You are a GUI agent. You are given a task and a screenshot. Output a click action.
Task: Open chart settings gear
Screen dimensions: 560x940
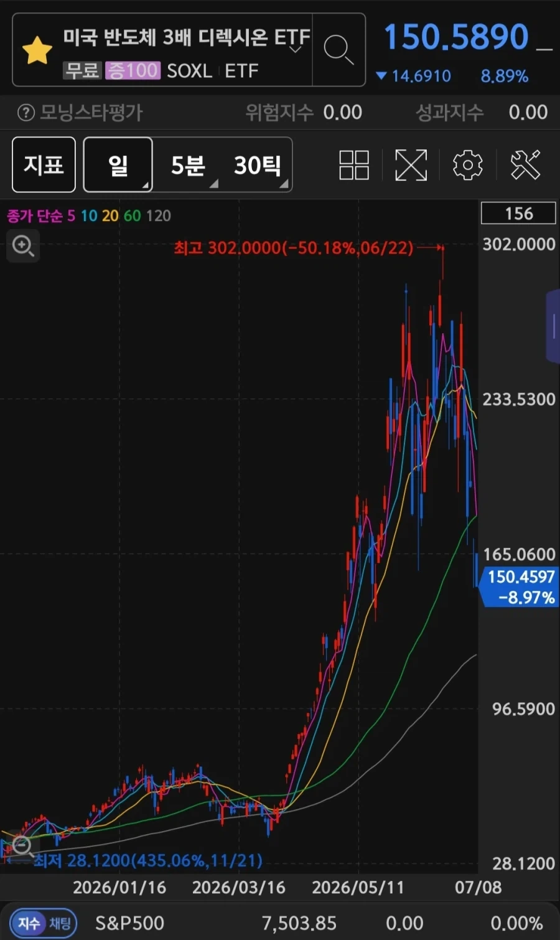[x=468, y=165]
